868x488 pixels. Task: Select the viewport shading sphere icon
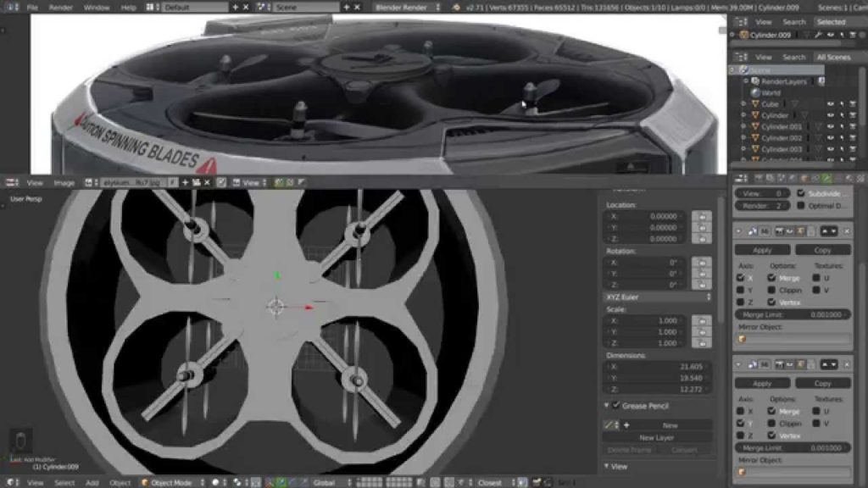point(215,482)
